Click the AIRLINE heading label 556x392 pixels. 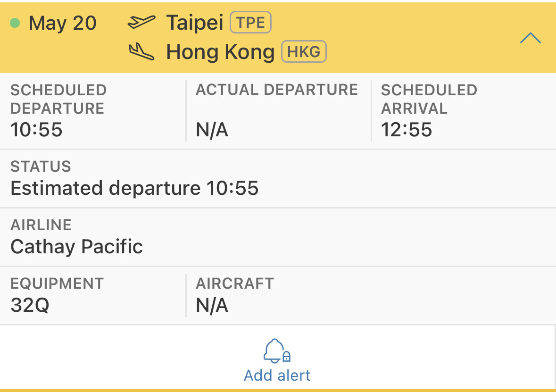point(41,225)
